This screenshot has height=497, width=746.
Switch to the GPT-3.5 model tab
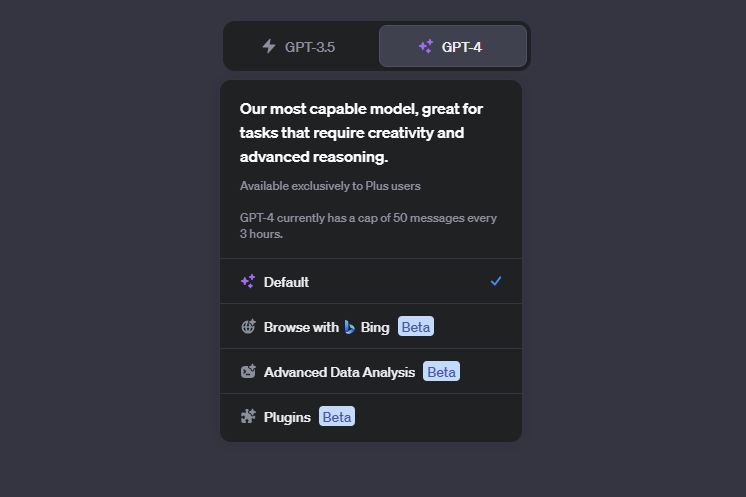[301, 46]
